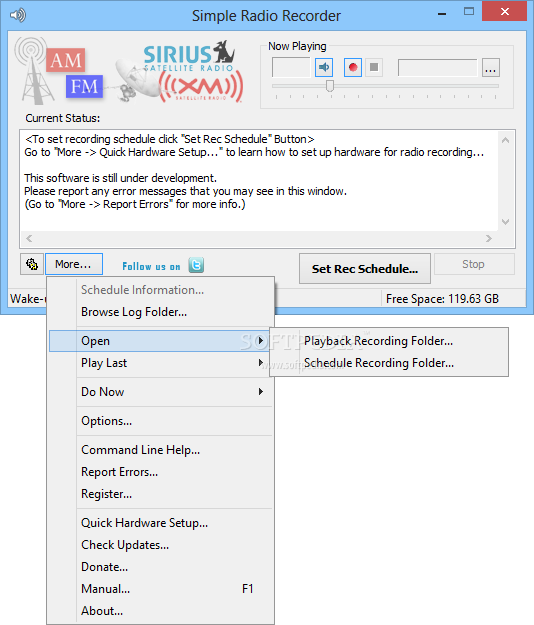Click the volume slider thumb

point(330,86)
